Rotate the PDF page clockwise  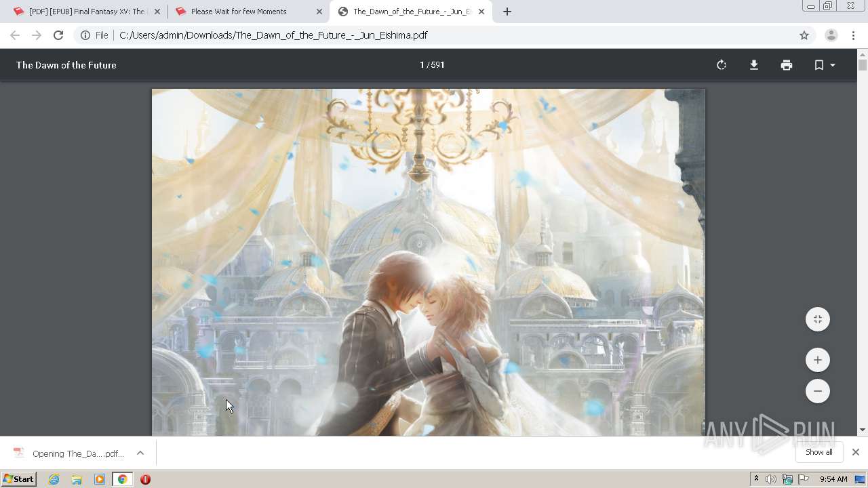tap(722, 65)
